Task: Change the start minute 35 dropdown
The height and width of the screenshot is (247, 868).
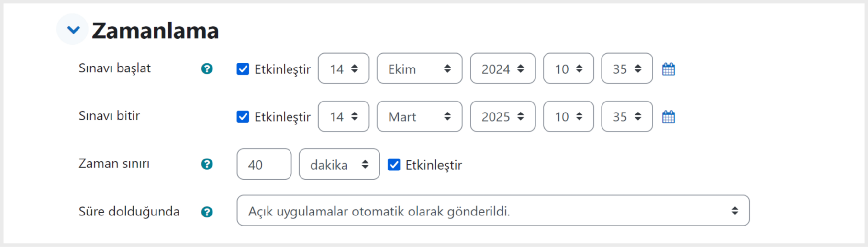Action: [x=627, y=69]
